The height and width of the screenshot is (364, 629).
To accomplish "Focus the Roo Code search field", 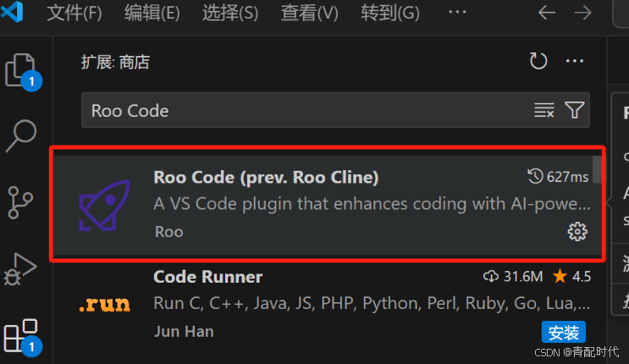I will 335,110.
